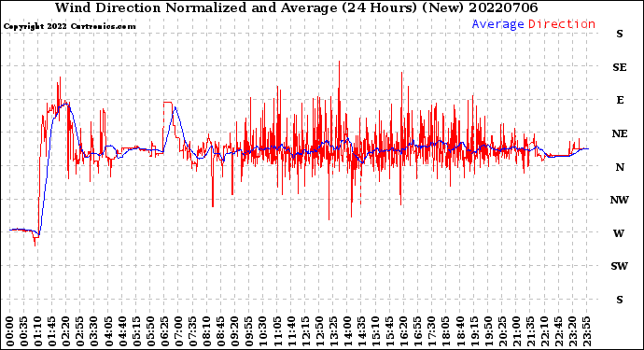Click the 18:40 time label
This screenshot has height=350, width=644.
point(459,331)
